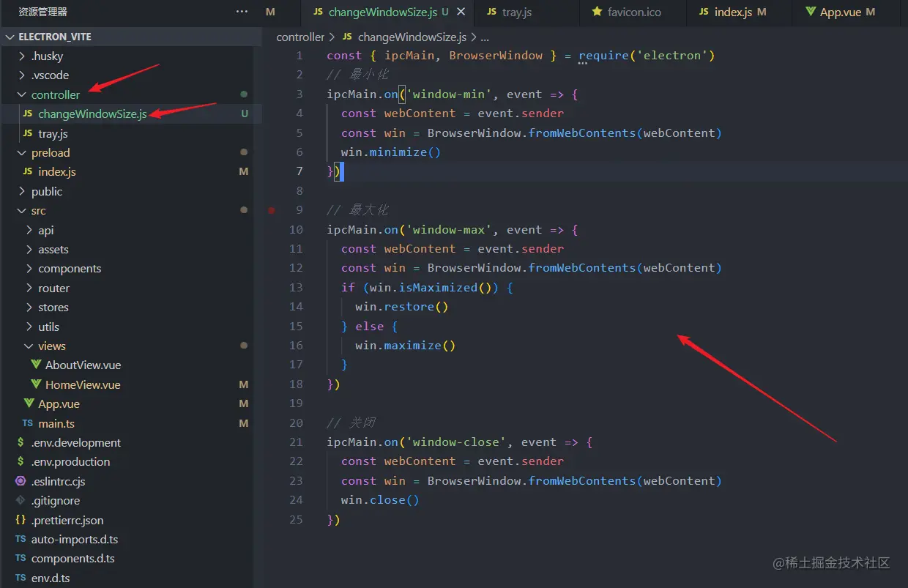Click the breadcrumb ellipsis symbol segment
908x588 pixels.
(x=484, y=37)
